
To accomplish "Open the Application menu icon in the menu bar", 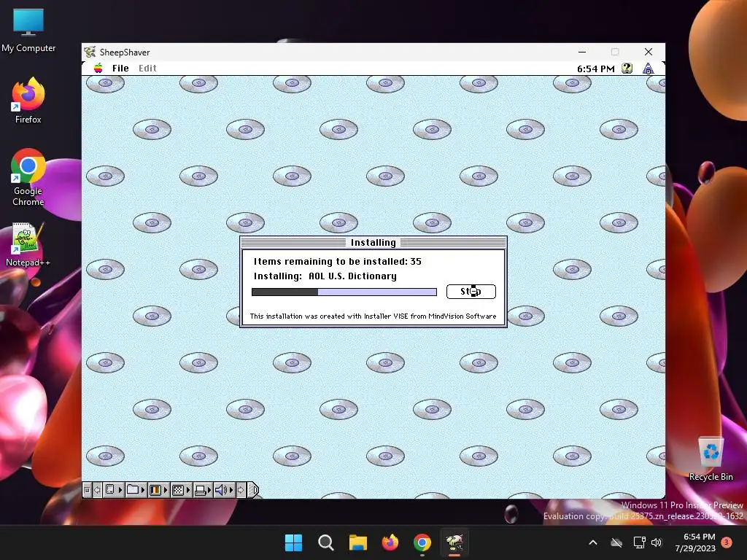I will point(648,69).
